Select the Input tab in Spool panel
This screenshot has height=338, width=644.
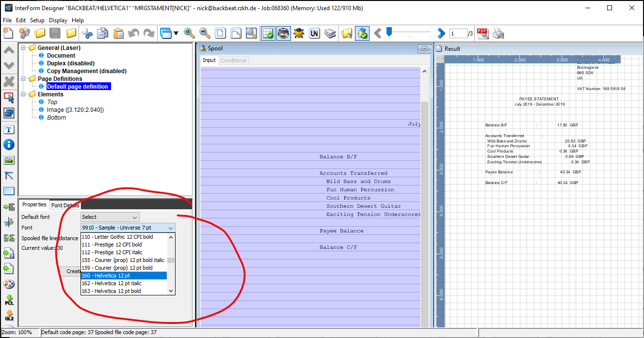click(x=209, y=60)
